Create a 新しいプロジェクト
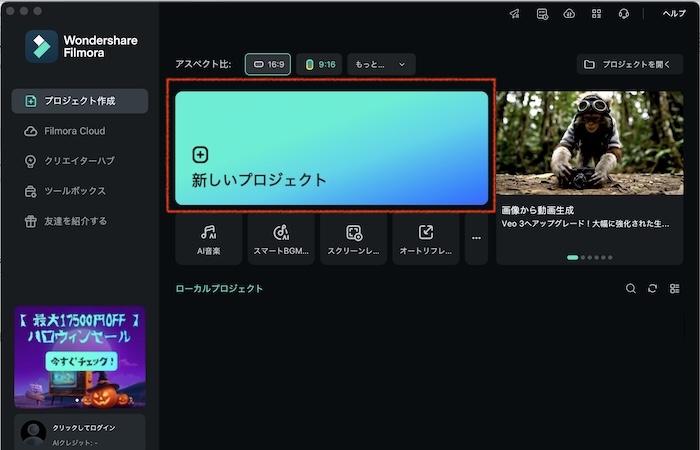Screen dimensions: 700x450 (331, 148)
